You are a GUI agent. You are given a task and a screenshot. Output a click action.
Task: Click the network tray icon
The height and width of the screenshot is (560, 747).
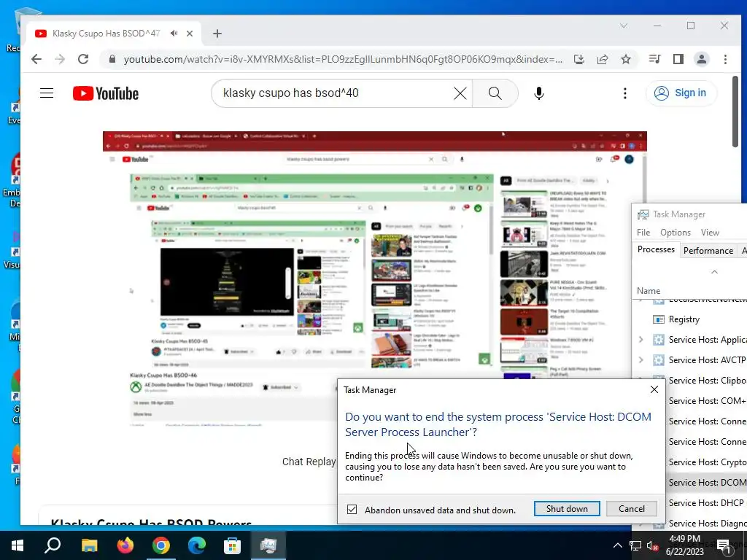pos(635,545)
